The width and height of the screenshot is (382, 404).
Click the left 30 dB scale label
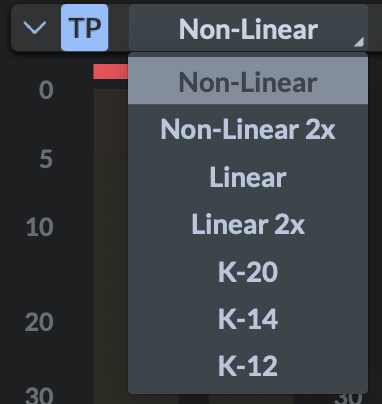[39, 396]
